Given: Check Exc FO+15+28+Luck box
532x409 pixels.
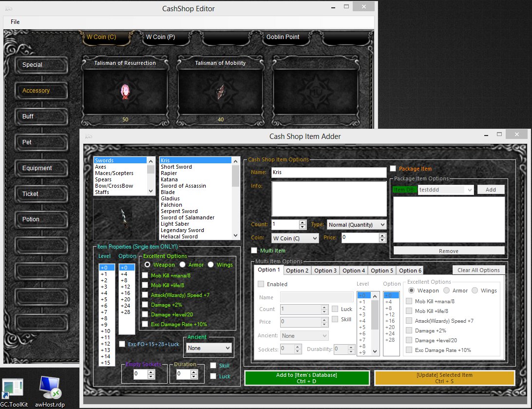Looking at the screenshot, I should pos(122,344).
